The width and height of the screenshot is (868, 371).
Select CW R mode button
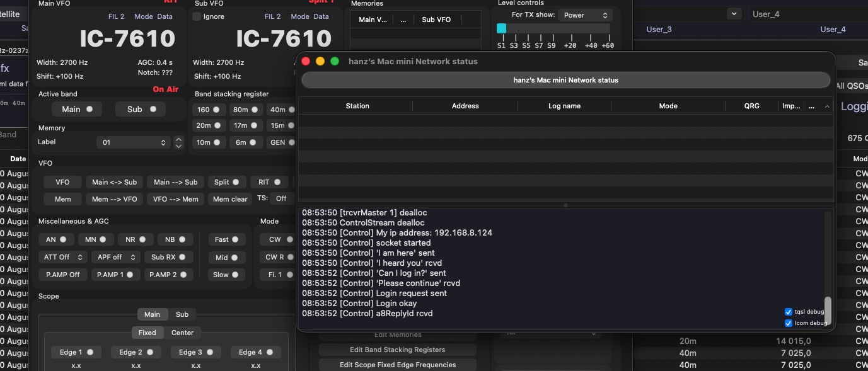point(278,257)
